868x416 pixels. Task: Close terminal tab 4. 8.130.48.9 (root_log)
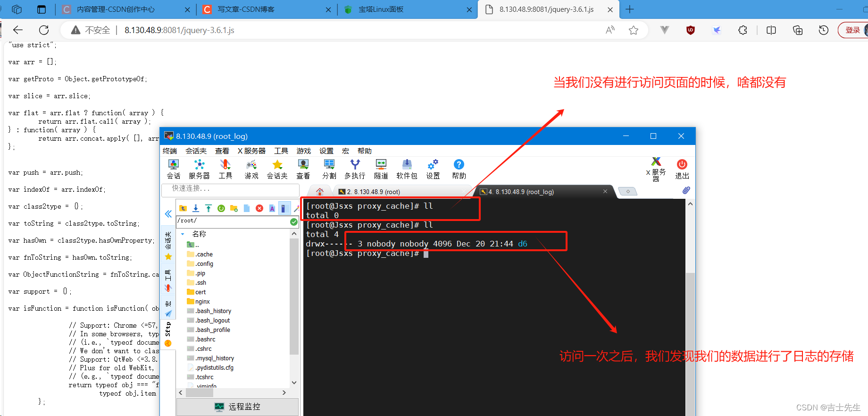click(605, 191)
